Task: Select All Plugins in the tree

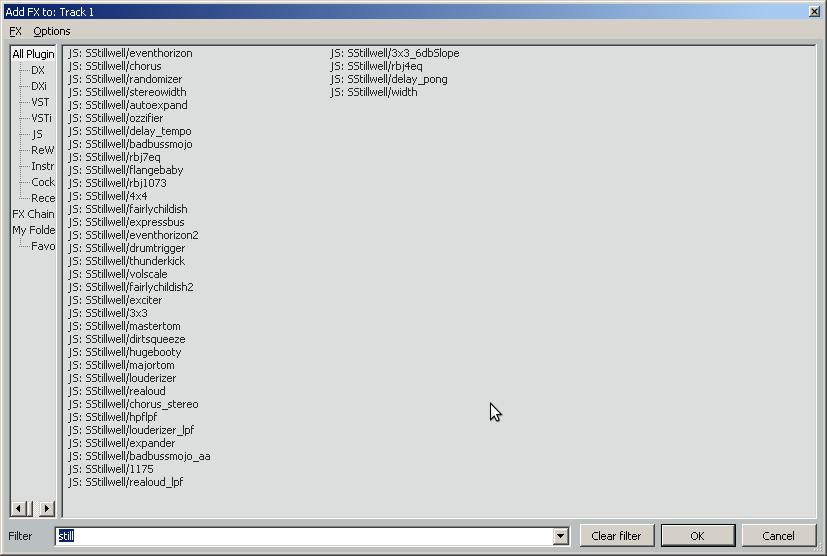Action: coord(33,54)
